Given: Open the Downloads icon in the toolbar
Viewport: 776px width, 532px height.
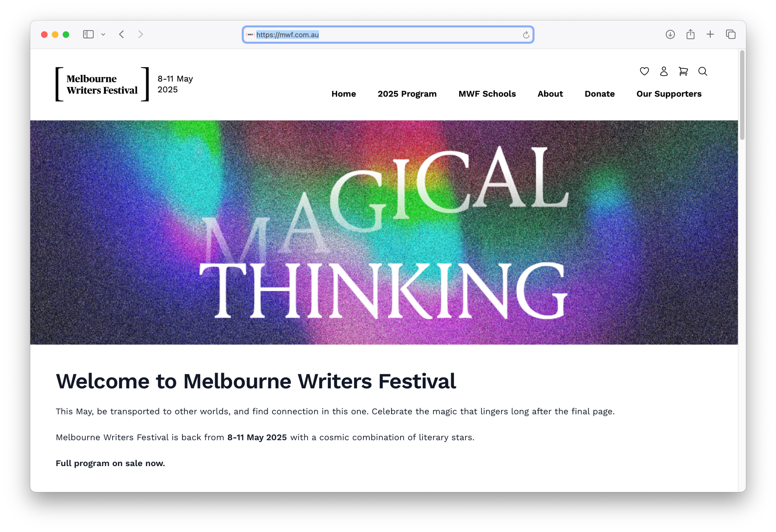Looking at the screenshot, I should coord(670,34).
